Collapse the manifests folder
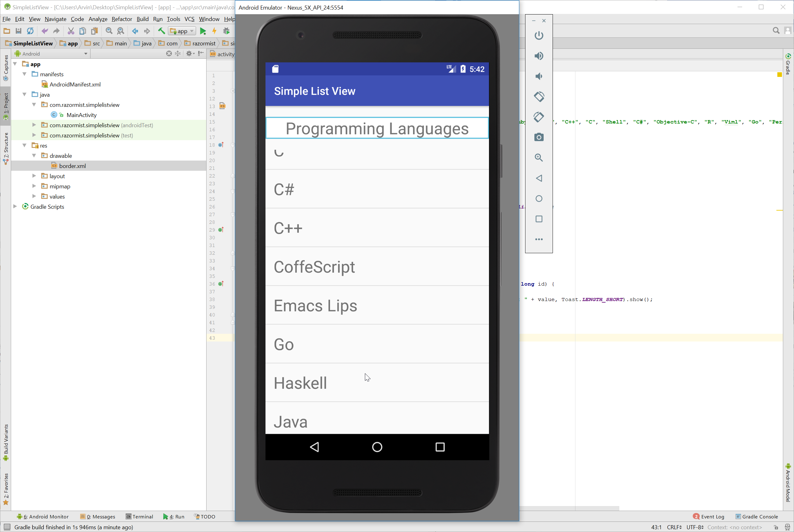Screen dimensions: 794x532 click(x=24, y=74)
